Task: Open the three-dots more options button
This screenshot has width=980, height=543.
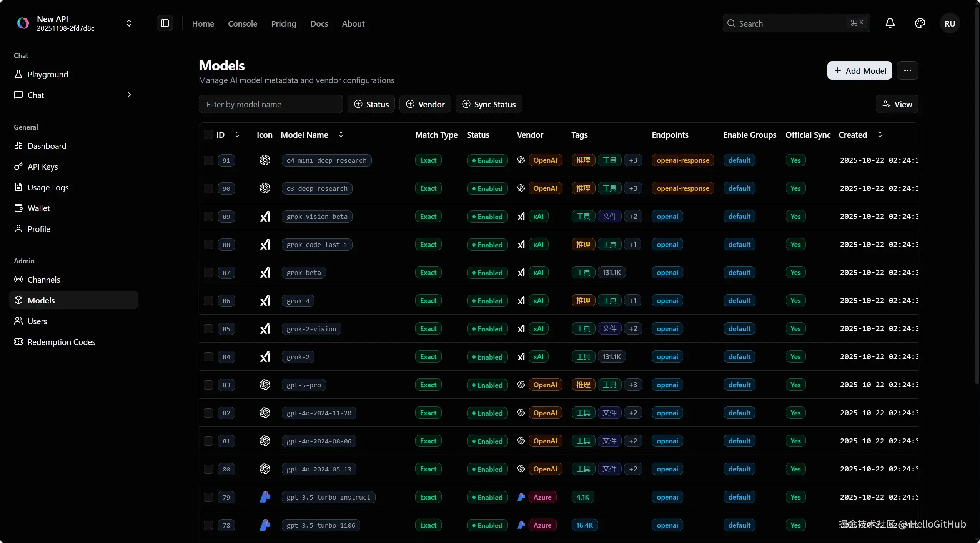Action: 907,70
